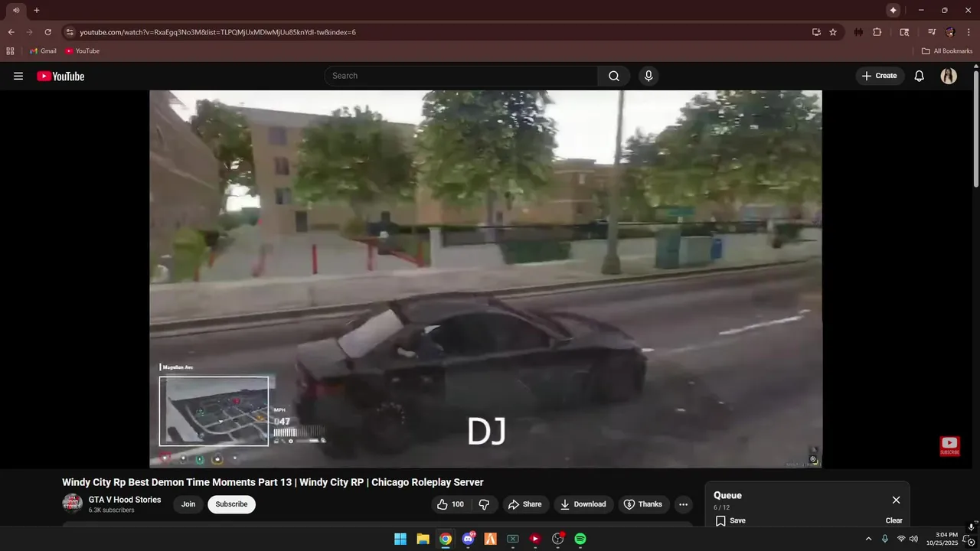
Task: Click the YouTube search box
Action: (x=461, y=76)
